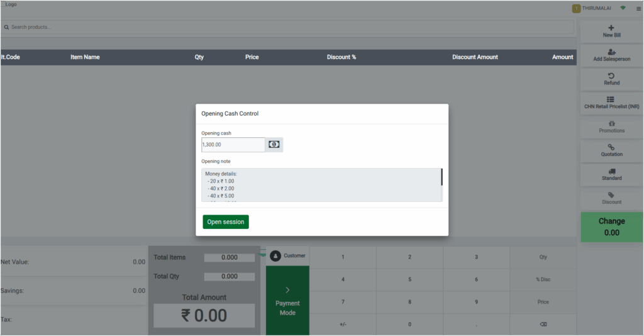Tap numpad key 5
The image size is (644, 336).
[409, 280]
